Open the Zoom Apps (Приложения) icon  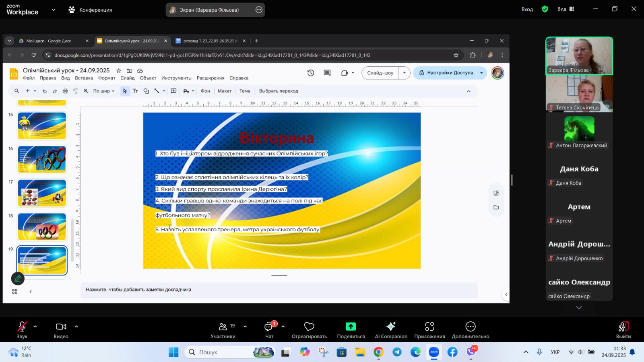click(429, 327)
